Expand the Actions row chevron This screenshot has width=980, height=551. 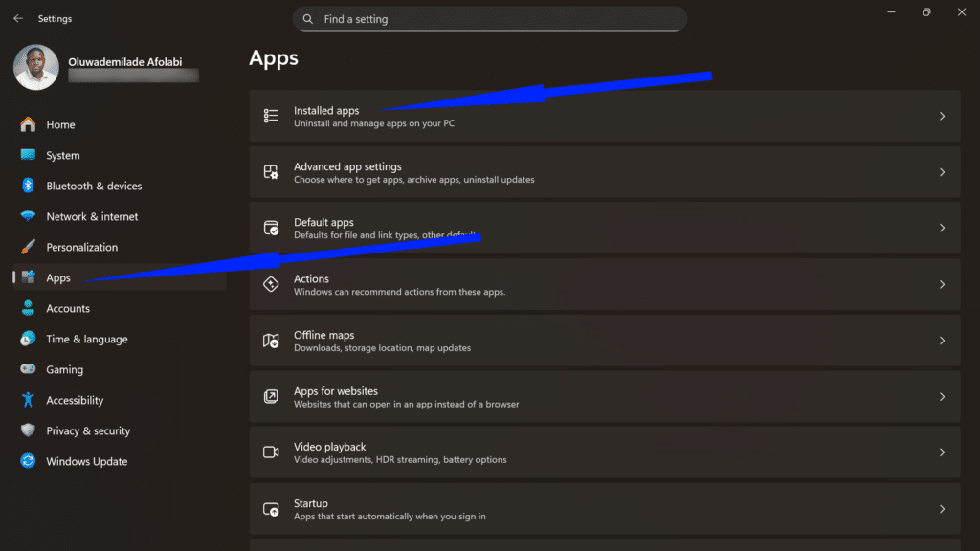[x=942, y=284]
